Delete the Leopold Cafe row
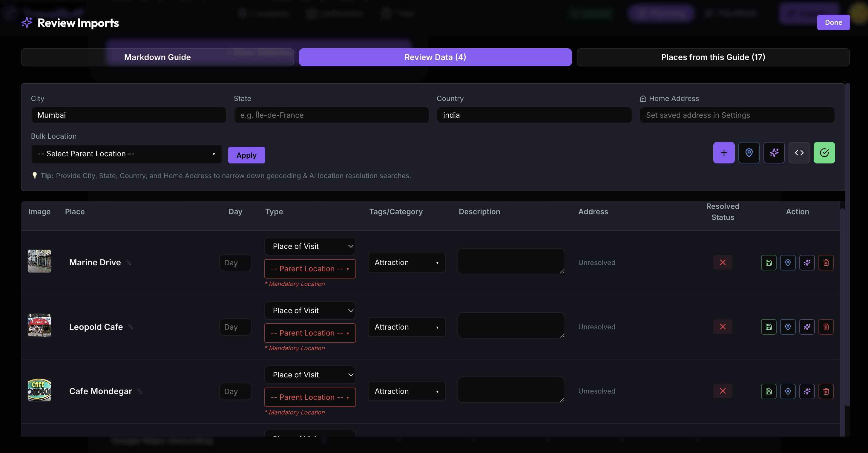868x453 pixels. [826, 327]
